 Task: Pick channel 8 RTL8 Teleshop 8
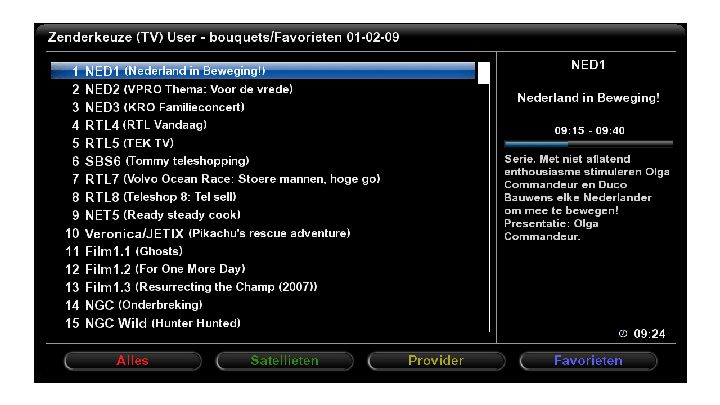(263, 197)
